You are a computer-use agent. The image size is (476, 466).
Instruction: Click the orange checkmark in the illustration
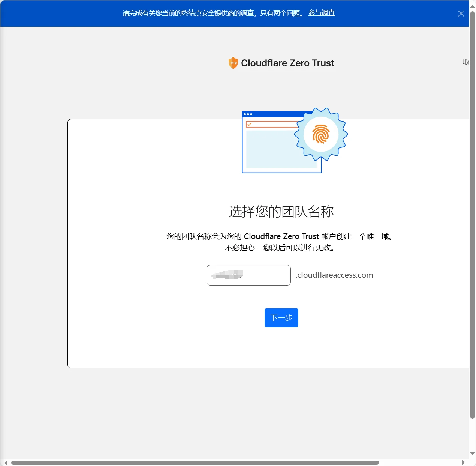248,124
